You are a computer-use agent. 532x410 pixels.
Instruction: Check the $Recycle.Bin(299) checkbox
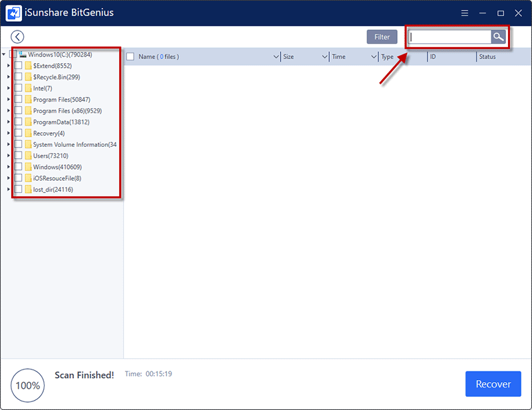point(19,76)
